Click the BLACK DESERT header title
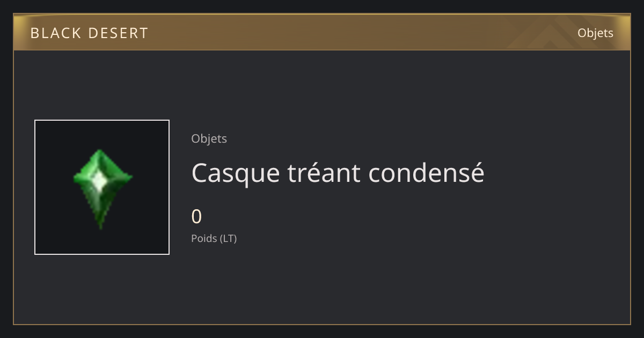This screenshot has width=644, height=338. click(89, 33)
